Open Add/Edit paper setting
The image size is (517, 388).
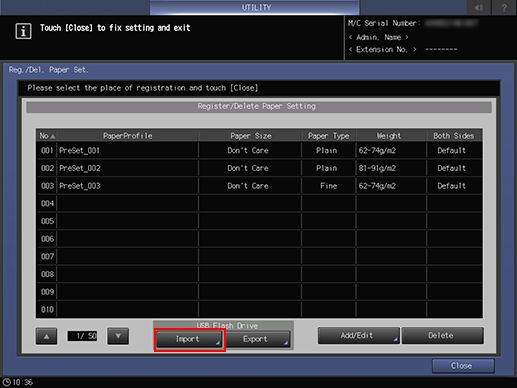[359, 335]
